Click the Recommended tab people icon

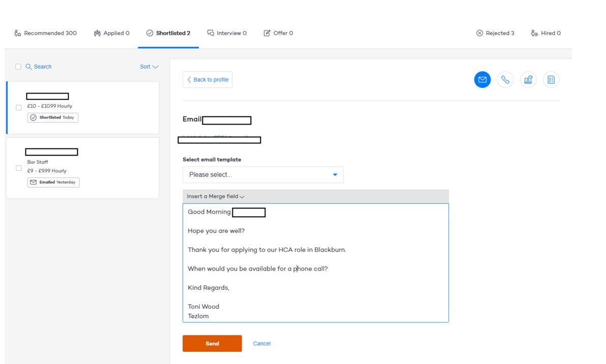[18, 33]
